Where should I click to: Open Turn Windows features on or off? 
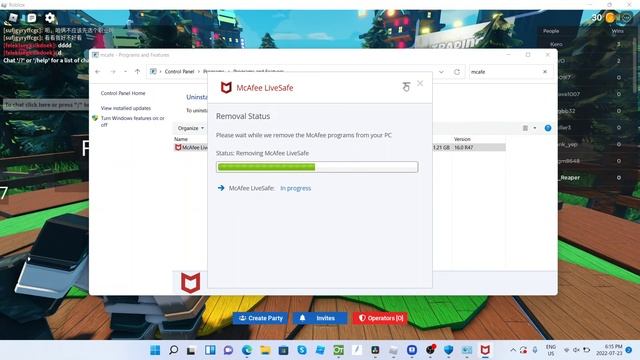click(x=133, y=121)
